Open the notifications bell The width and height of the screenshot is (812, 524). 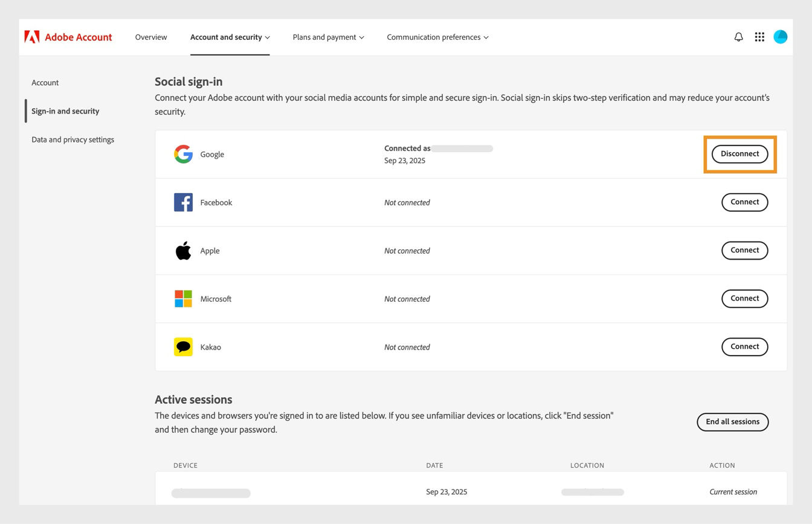pyautogui.click(x=738, y=37)
